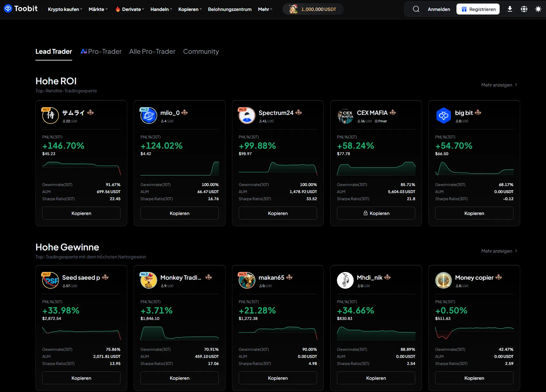Click the 1,000,000 USDT promo banner
This screenshot has width=546, height=392.
tap(313, 9)
